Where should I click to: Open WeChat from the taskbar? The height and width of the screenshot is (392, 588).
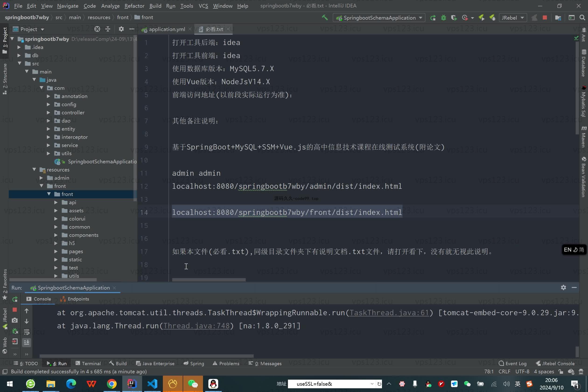coord(193,384)
